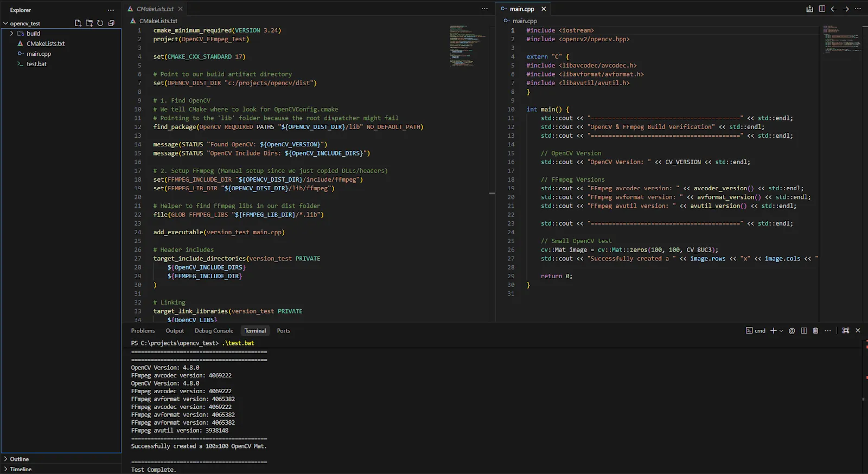Open the terminal launch profile dropdown
Screen dimensions: 868x474
tap(781, 330)
